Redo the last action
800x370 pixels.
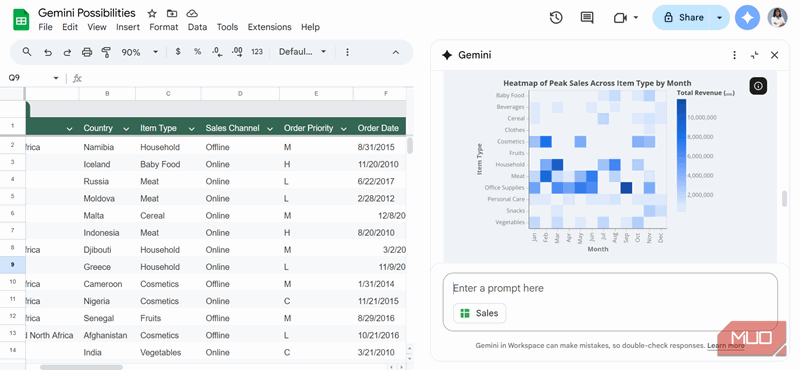[x=67, y=52]
